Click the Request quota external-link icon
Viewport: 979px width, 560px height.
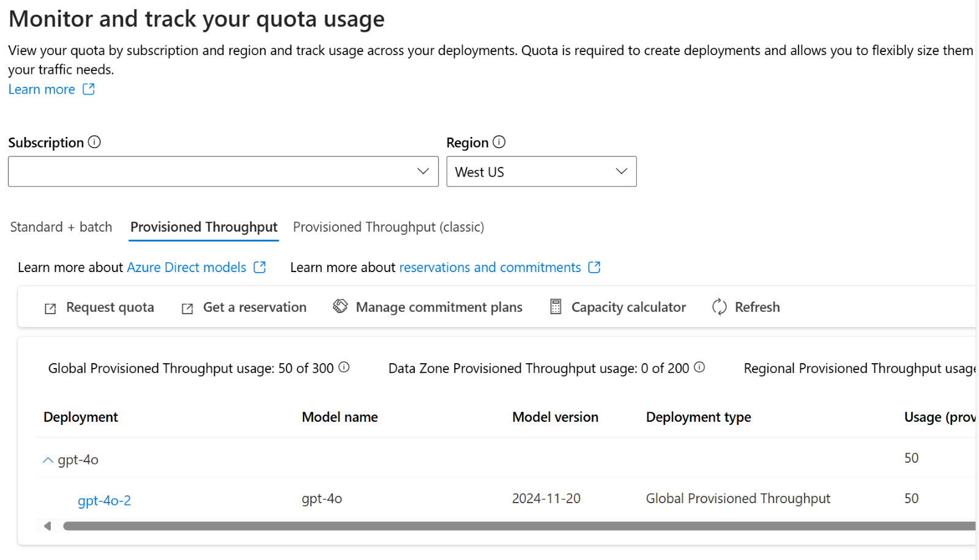click(50, 308)
